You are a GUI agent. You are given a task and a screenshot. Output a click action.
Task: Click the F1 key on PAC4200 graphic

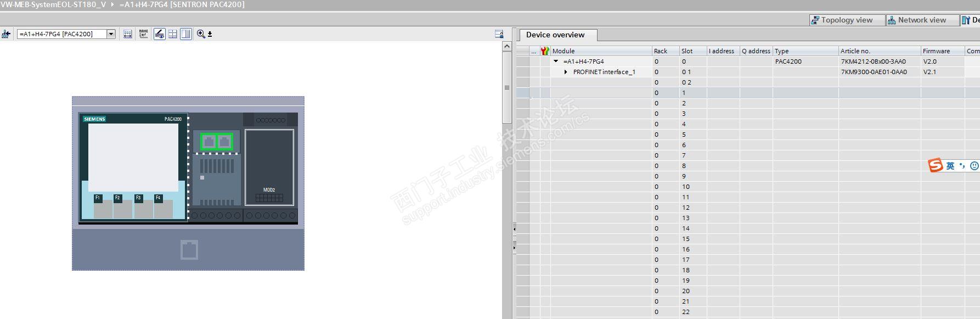click(98, 198)
